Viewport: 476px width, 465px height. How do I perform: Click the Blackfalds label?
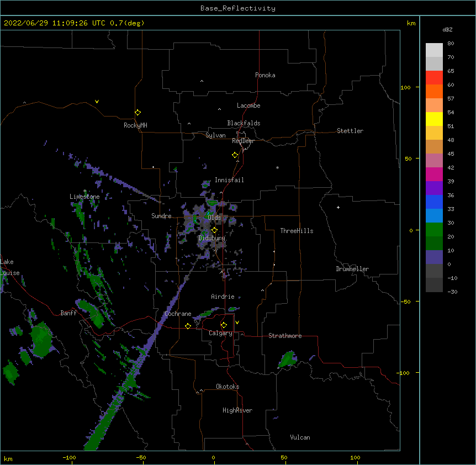tap(244, 123)
